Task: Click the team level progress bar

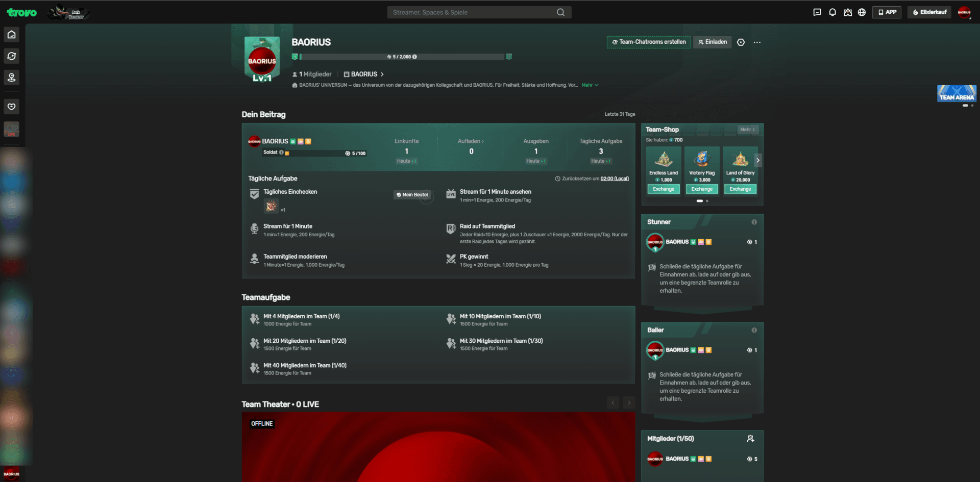Action: [x=402, y=57]
